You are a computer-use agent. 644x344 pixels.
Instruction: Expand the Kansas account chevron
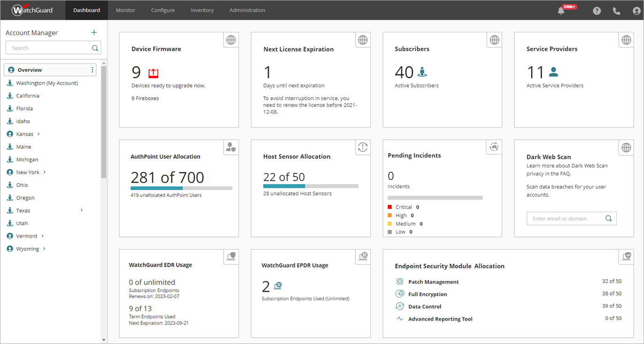pos(38,134)
